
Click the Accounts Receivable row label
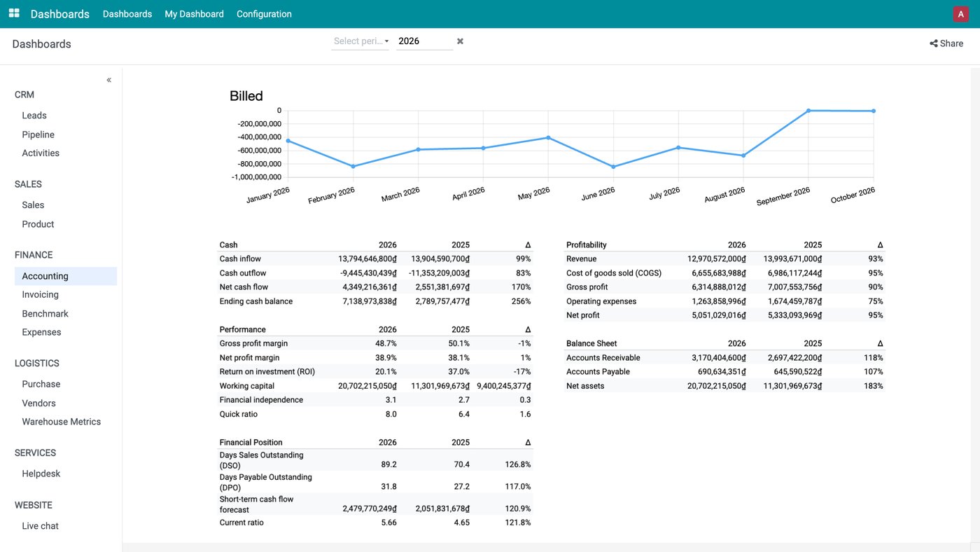point(603,358)
